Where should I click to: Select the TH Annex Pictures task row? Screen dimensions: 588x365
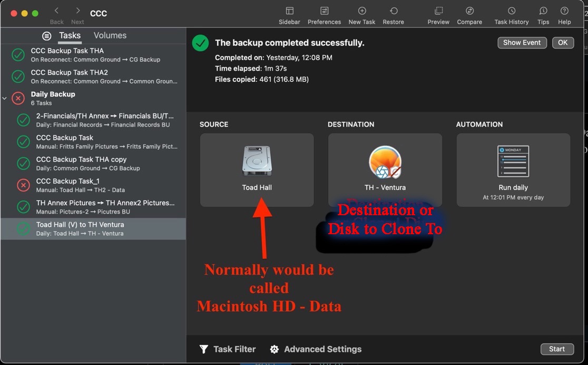pyautogui.click(x=93, y=207)
